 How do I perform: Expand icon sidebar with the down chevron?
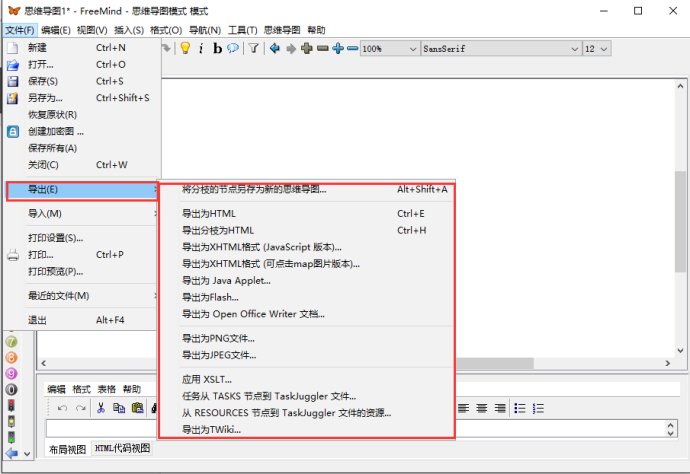click(27, 454)
